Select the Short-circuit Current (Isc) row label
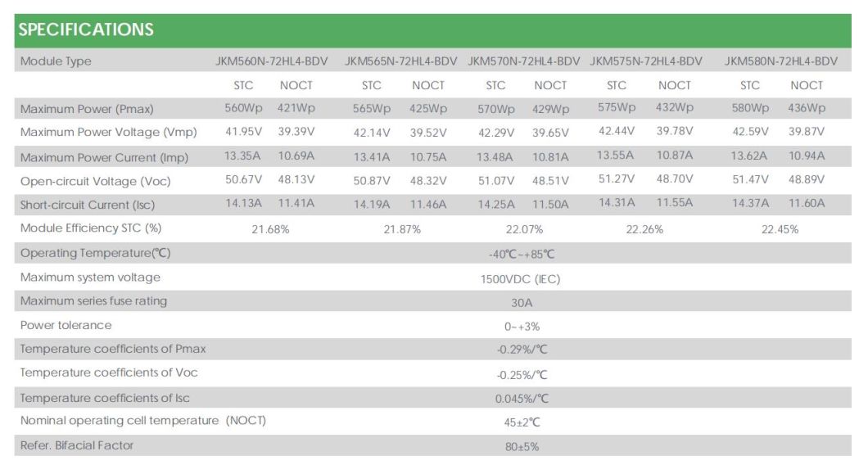This screenshot has height=465, width=868. [x=88, y=205]
